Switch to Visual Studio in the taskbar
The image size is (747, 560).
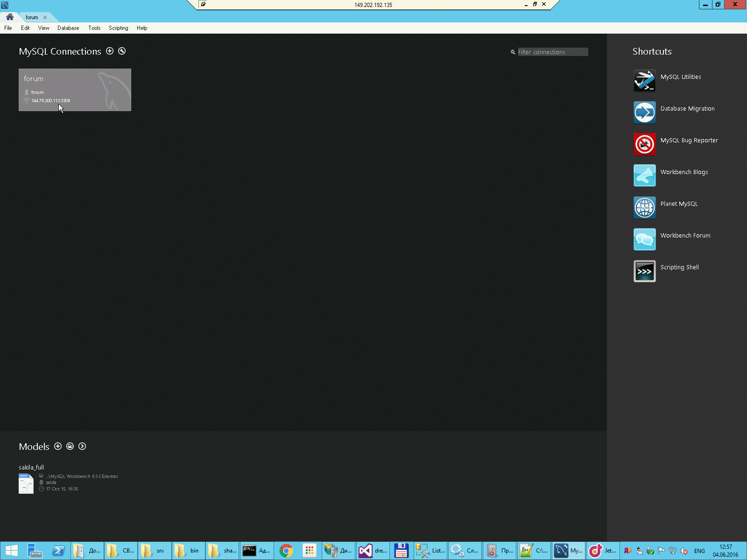(373, 551)
